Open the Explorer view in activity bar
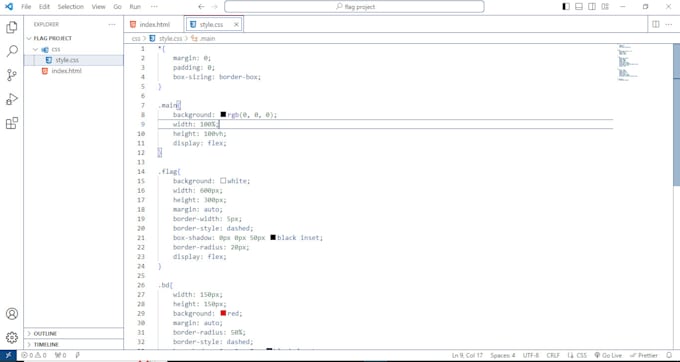Image resolution: width=680 pixels, height=362 pixels. [12, 27]
